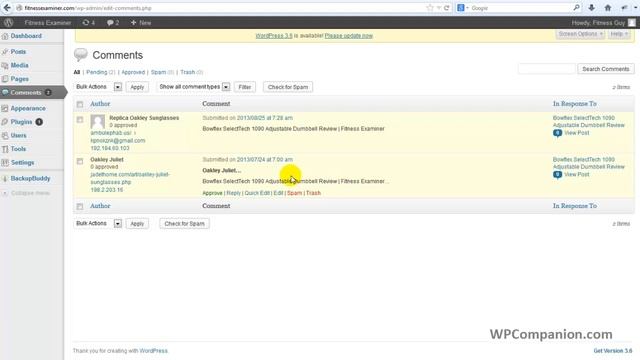Click the Settings sidebar icon

tap(5, 162)
